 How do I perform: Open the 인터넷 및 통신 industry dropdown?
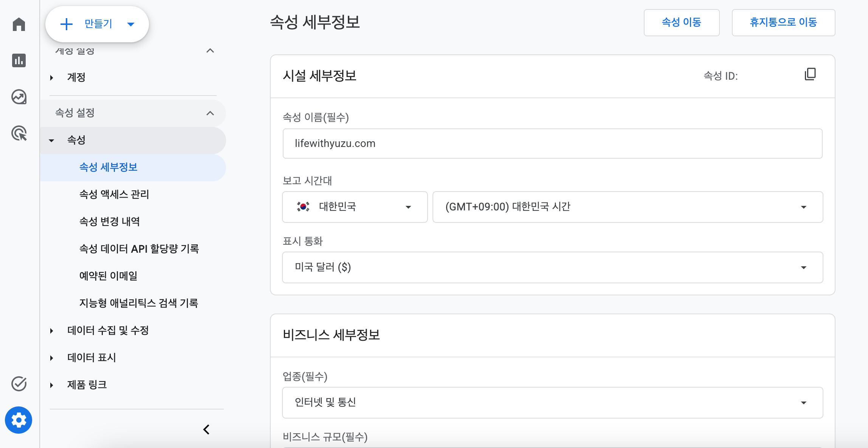click(x=552, y=403)
